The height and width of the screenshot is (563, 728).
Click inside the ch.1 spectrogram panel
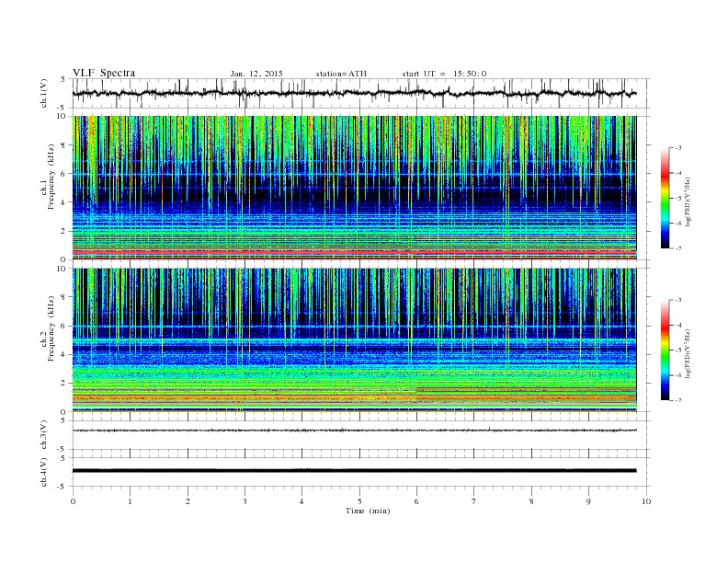click(x=354, y=188)
